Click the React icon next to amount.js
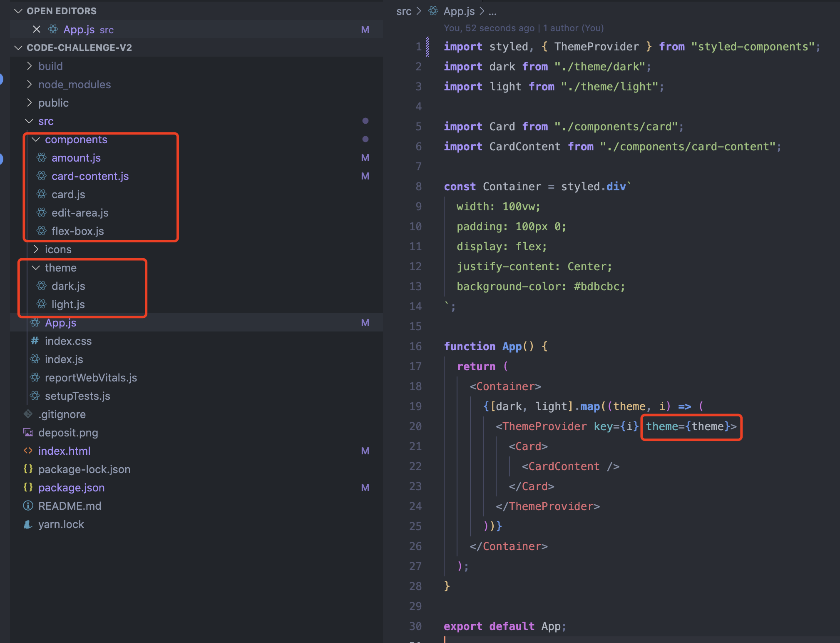Image resolution: width=840 pixels, height=643 pixels. click(42, 157)
